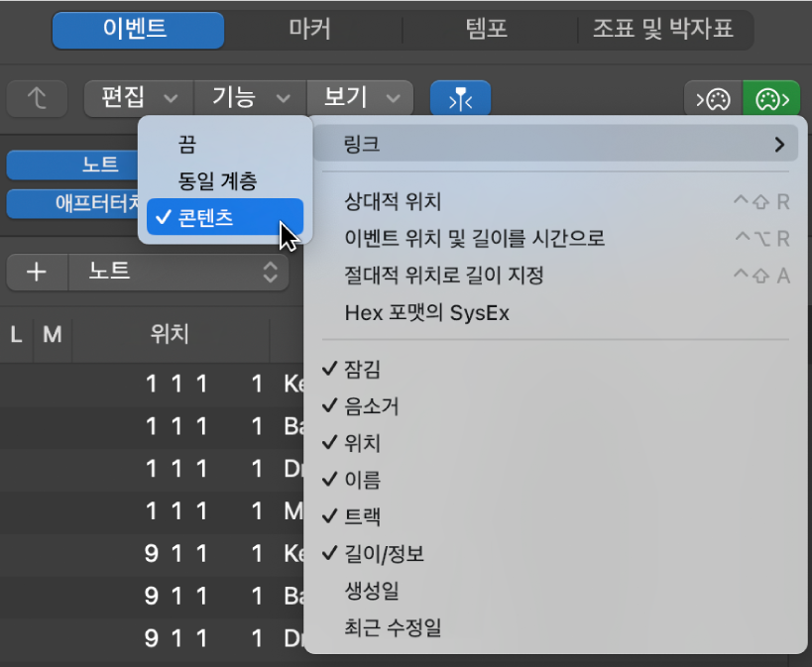Viewport: 812px width, 667px height.
Task: Click the plus icon to create an event
Action: [37, 272]
